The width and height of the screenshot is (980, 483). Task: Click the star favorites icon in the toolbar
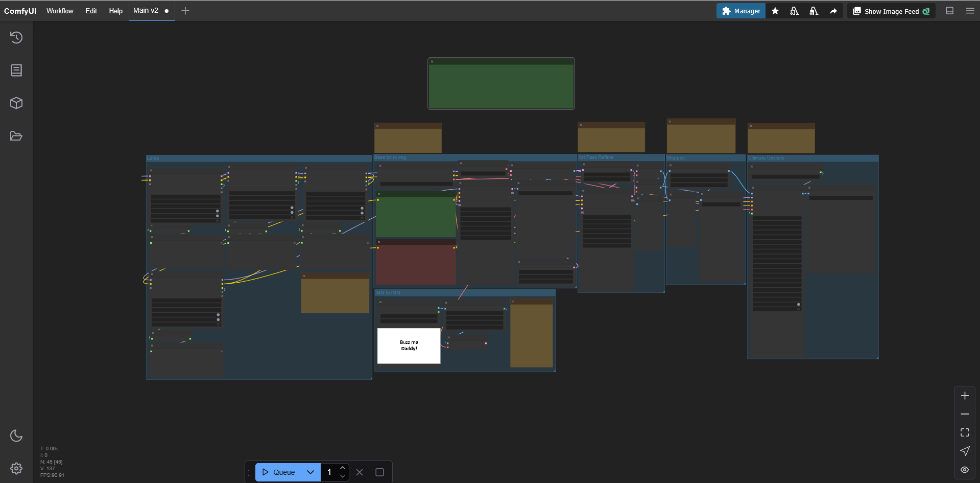(x=775, y=11)
